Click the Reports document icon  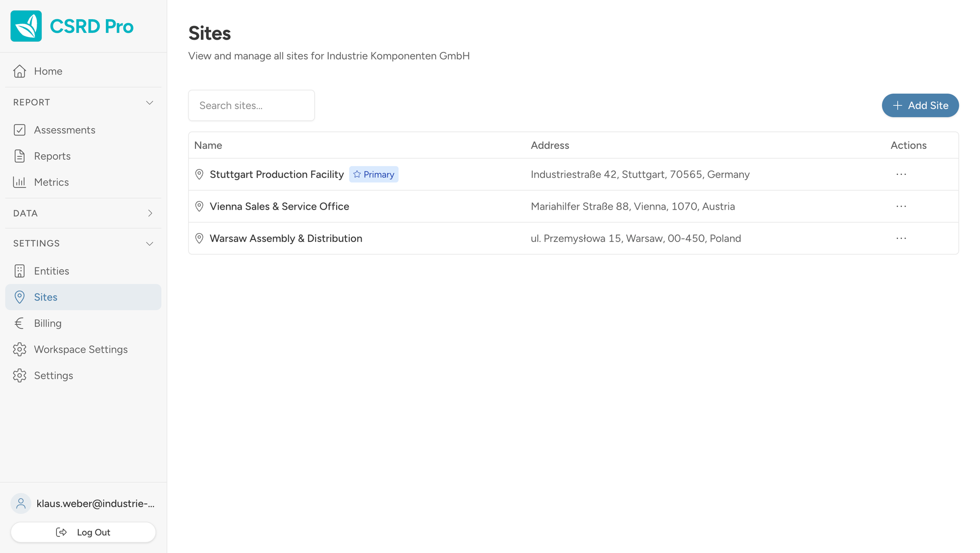tap(20, 156)
